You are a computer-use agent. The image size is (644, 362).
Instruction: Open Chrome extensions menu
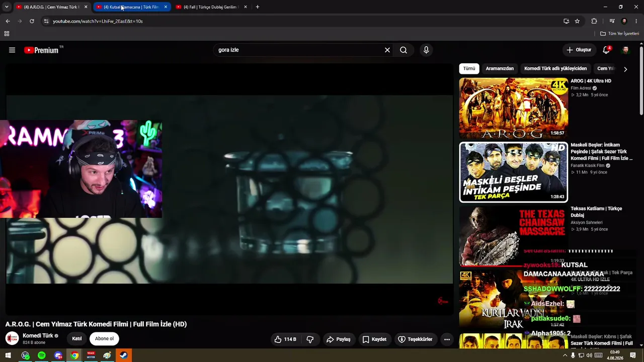594,21
